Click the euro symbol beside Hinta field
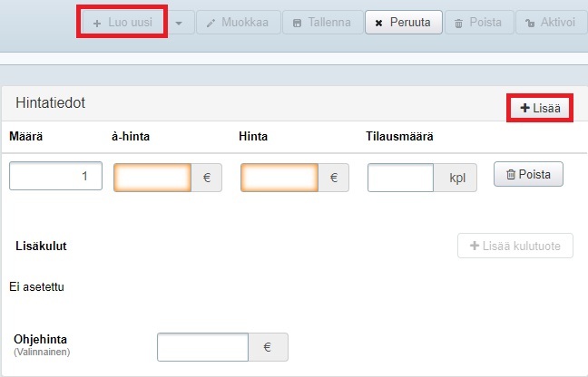The width and height of the screenshot is (588, 377). [334, 178]
